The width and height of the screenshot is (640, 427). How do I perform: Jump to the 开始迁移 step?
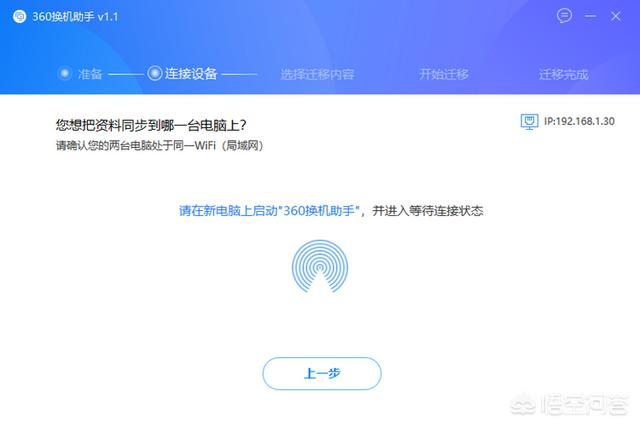coord(444,74)
